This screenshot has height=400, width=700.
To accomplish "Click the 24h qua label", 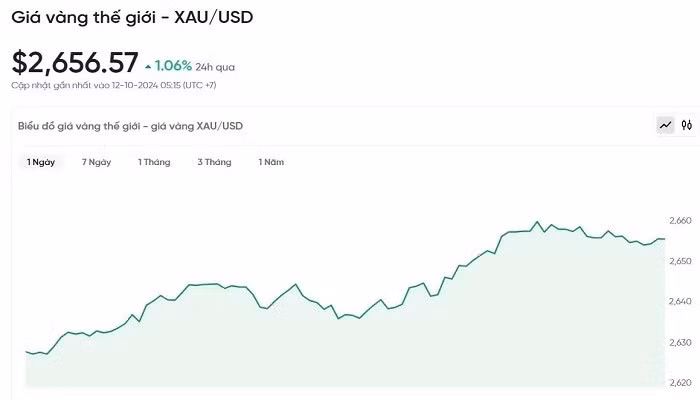I will coord(217,67).
